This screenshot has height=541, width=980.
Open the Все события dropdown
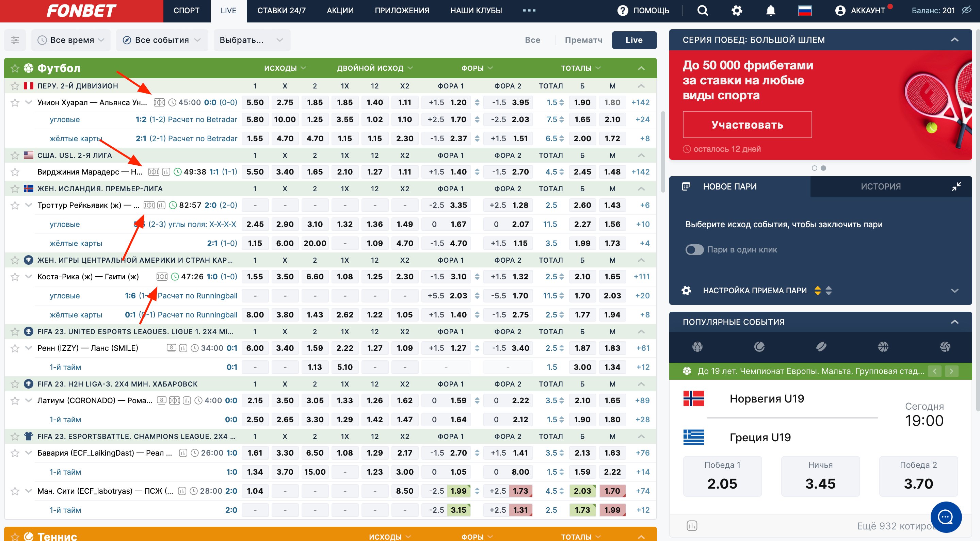[162, 40]
